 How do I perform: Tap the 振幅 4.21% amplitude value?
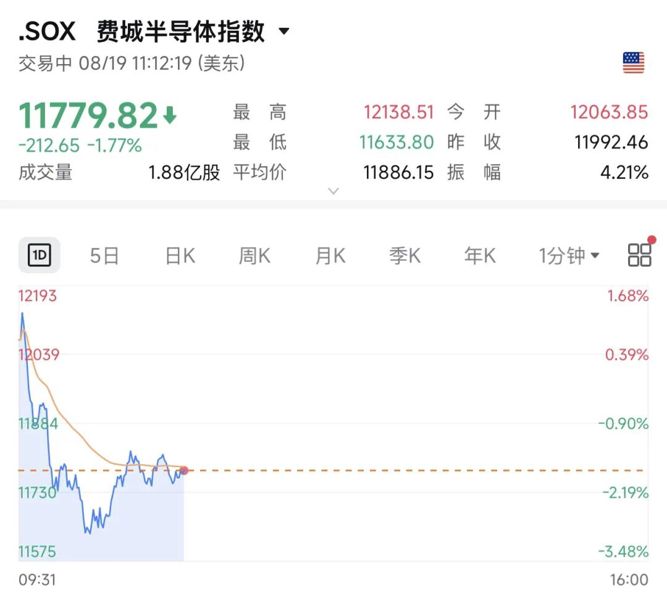pyautogui.click(x=624, y=173)
